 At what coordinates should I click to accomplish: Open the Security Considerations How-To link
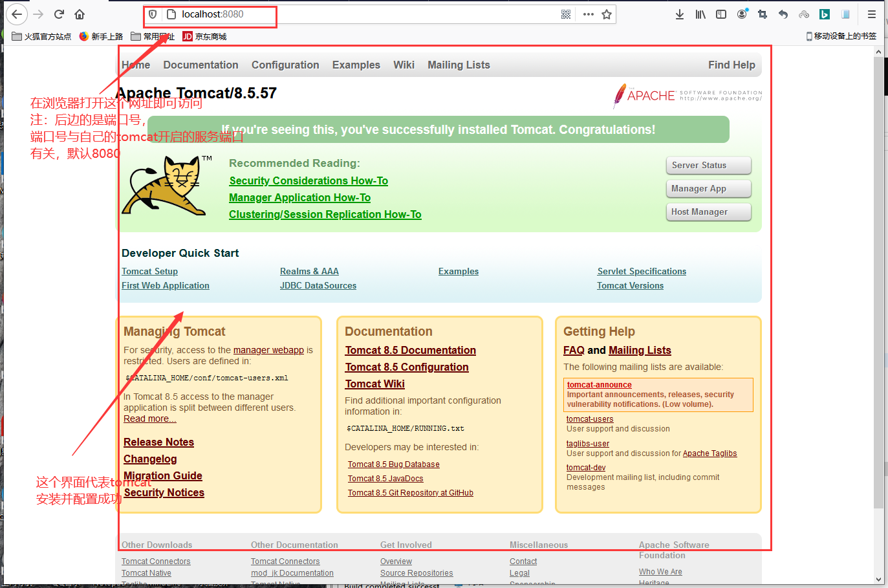308,180
